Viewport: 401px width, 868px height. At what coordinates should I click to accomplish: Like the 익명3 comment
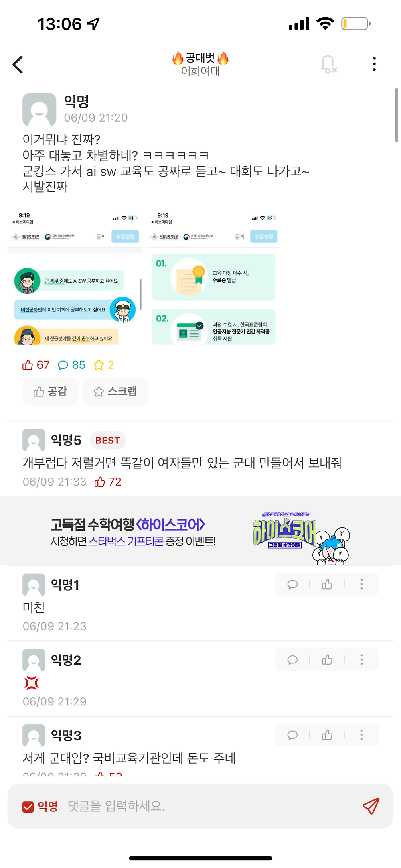coord(327,735)
